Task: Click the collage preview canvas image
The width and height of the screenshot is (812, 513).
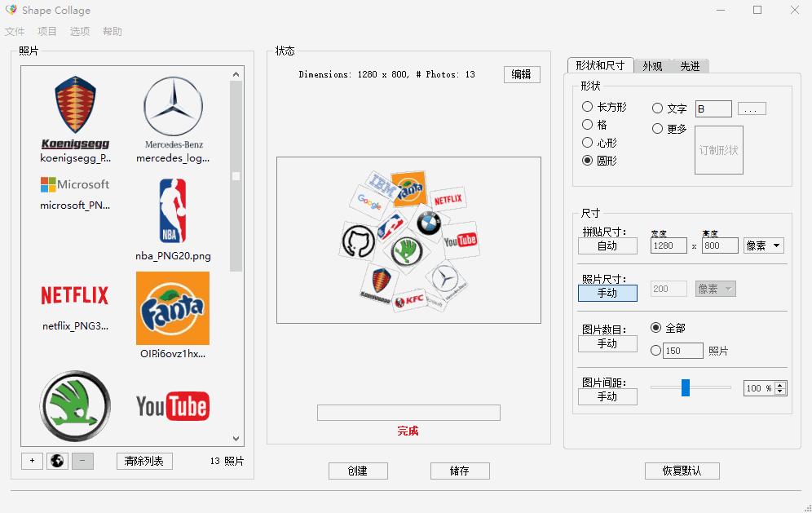Action: (x=408, y=240)
